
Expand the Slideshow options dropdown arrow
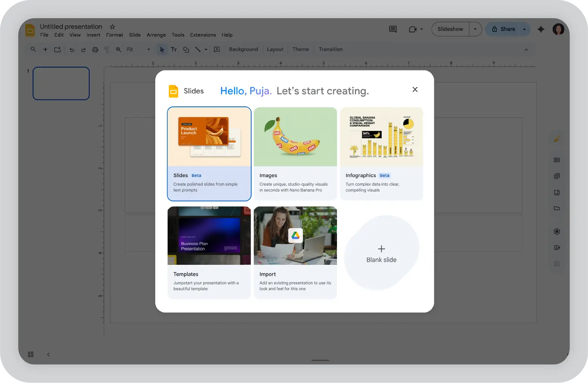pyautogui.click(x=475, y=29)
